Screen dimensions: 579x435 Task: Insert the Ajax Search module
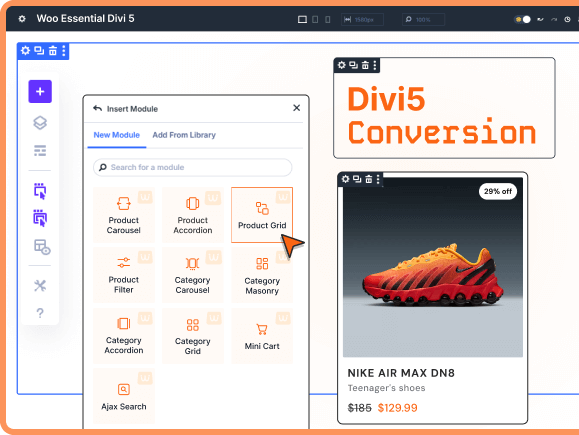124,395
